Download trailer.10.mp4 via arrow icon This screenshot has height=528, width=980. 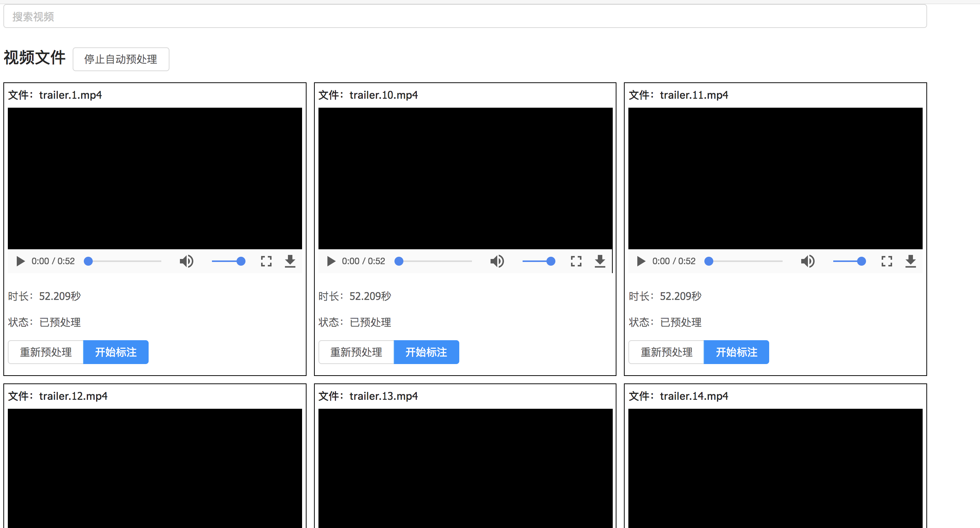pos(600,261)
